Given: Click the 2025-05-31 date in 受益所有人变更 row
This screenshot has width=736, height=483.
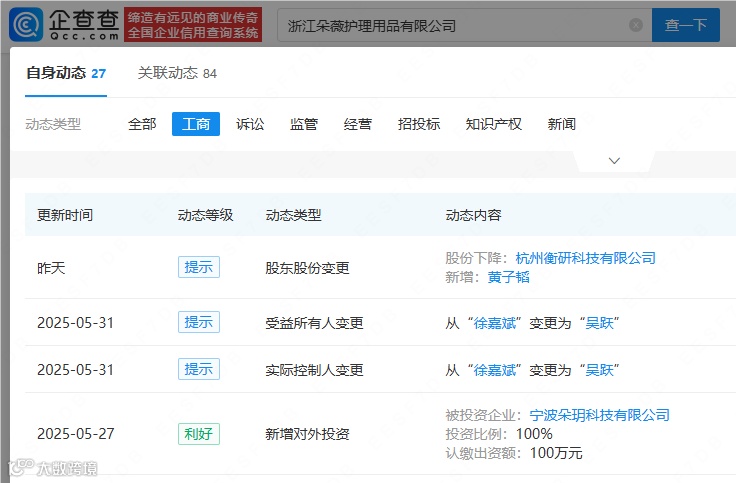Looking at the screenshot, I should (x=76, y=323).
